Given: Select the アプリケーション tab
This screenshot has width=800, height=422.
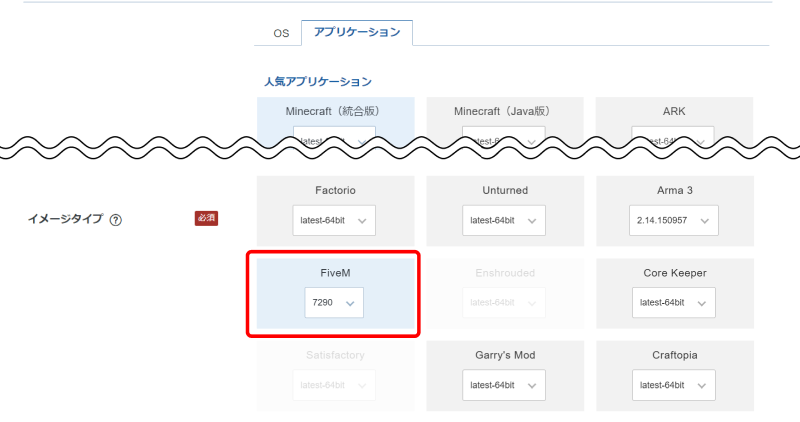Looking at the screenshot, I should click(357, 32).
